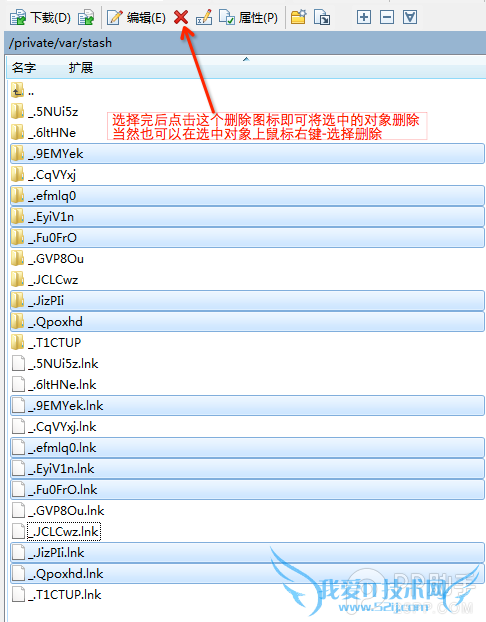
Task: Click file icon of _.GVP8Ou.lnk
Action: coord(18,511)
